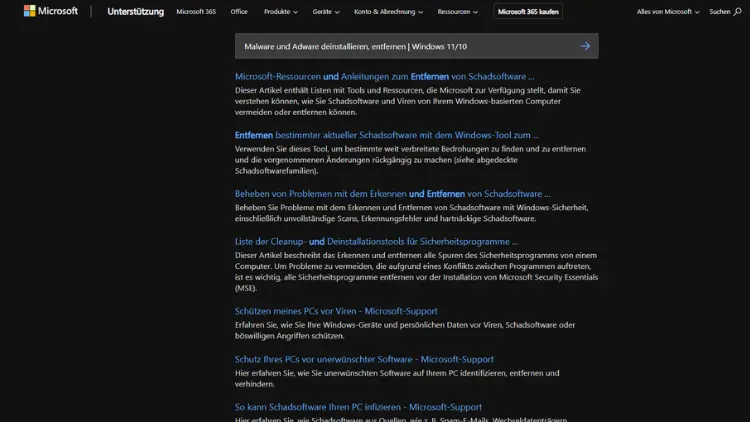Viewport: 750px width, 422px height.
Task: Click description starting 'Verwenden Sie dieses Tool'
Action: (x=410, y=160)
